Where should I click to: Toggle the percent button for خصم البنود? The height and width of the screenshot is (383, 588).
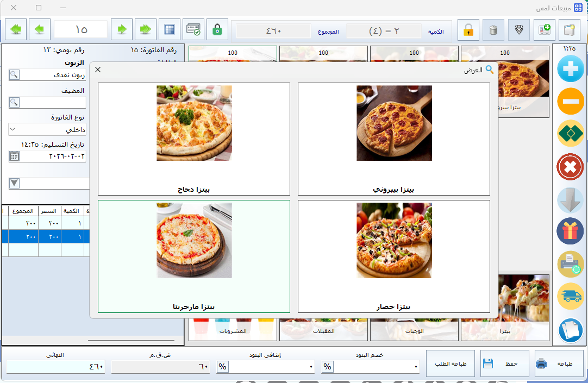327,367
